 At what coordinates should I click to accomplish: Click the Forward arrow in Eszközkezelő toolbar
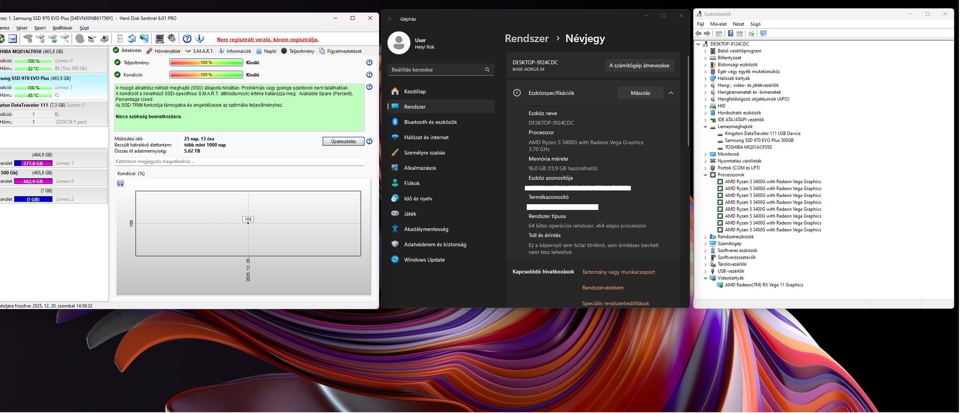point(707,33)
